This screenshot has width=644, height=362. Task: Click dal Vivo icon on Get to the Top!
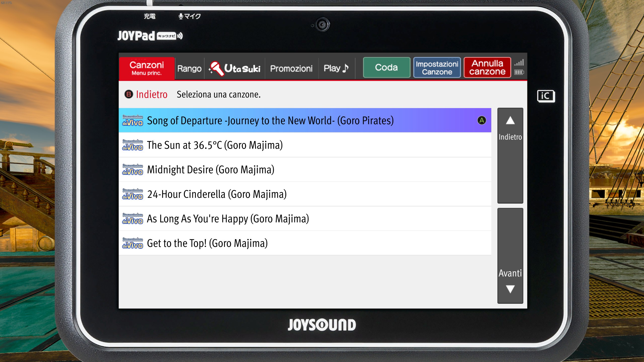tap(133, 243)
